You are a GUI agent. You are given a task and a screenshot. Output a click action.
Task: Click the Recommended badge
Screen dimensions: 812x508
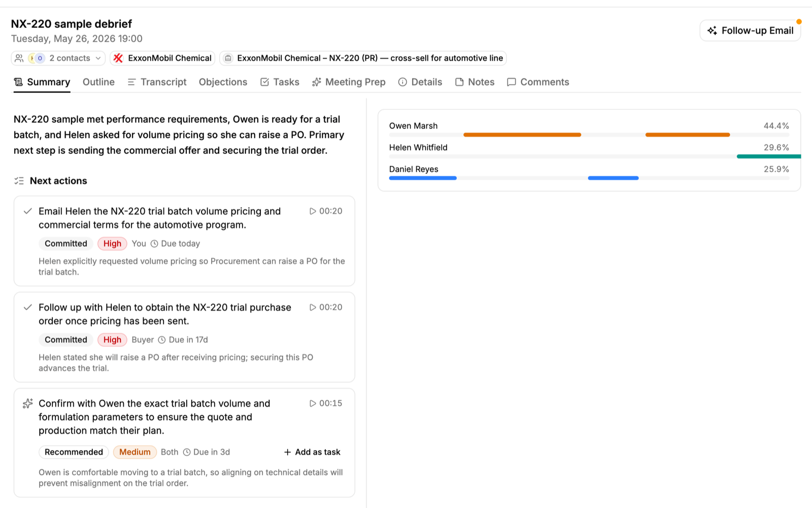(74, 452)
